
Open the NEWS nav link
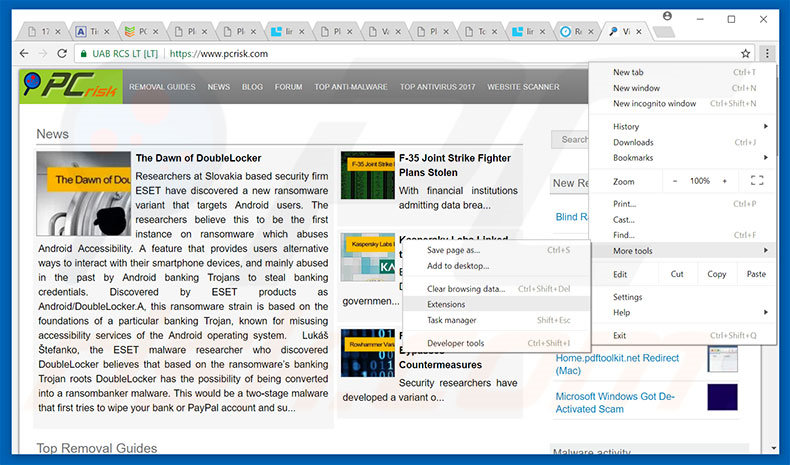219,87
